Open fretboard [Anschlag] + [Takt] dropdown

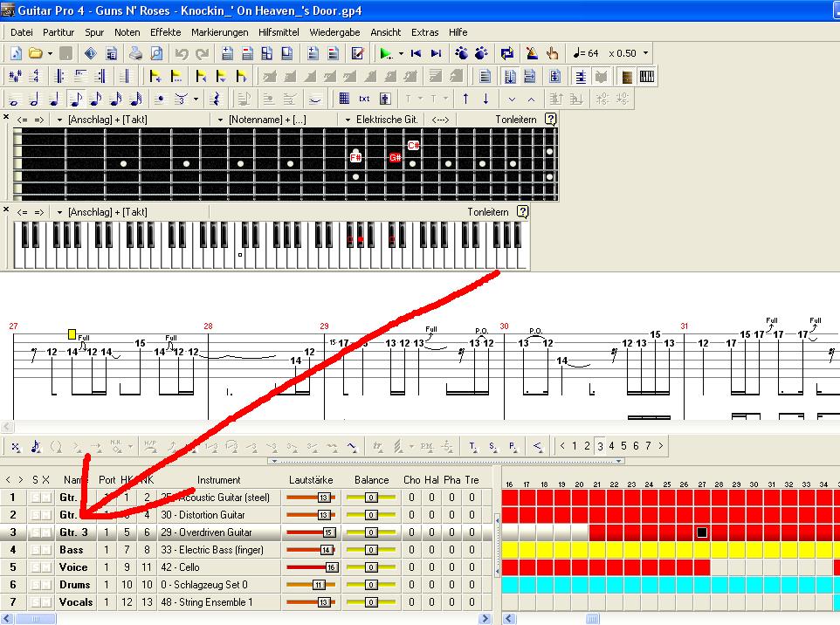(59, 120)
